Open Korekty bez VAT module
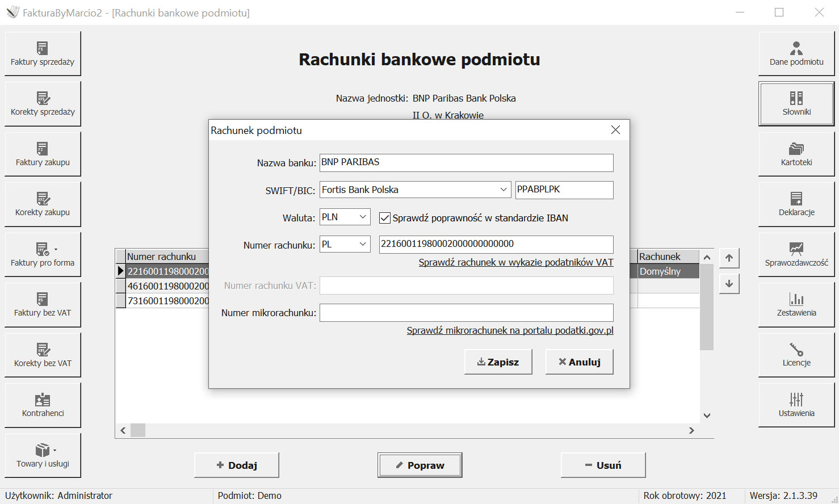This screenshot has height=504, width=839. point(43,355)
